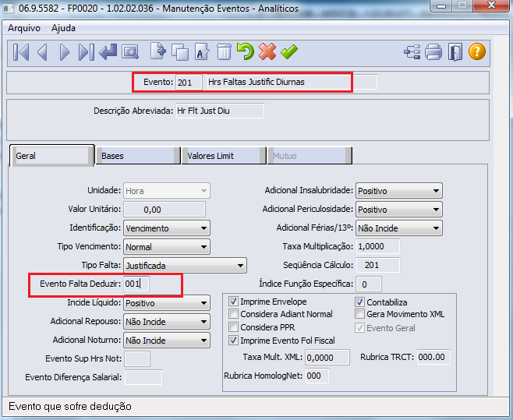Delete record with trash icon

click(x=224, y=52)
